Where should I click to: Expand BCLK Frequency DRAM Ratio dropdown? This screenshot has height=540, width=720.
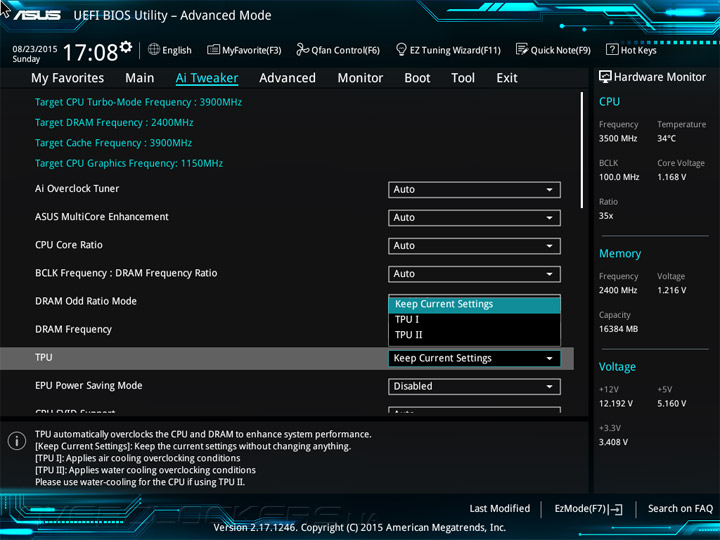pos(474,274)
